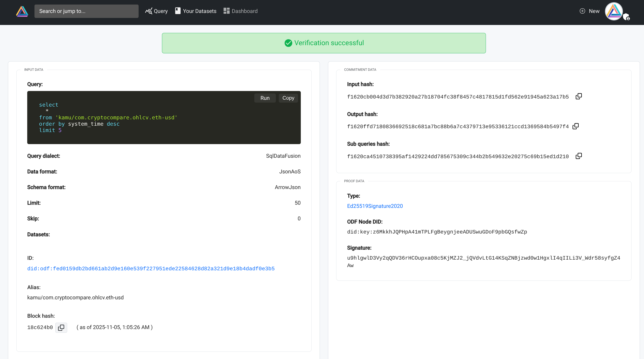Open the Dashboard menu item
Viewport: 644px width, 359px height.
pos(244,11)
